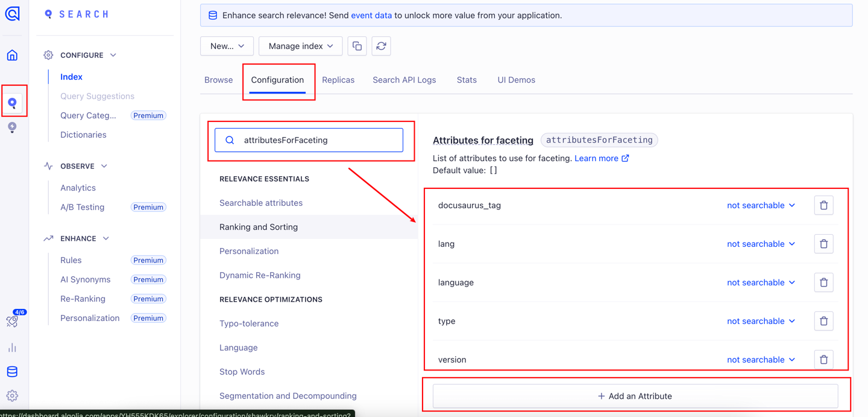The image size is (868, 417).
Task: Open Dictionaries in sidebar
Action: click(x=83, y=135)
